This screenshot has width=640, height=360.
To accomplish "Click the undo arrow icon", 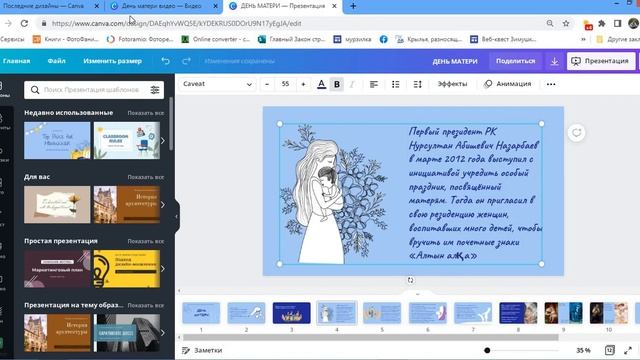I will pos(165,61).
